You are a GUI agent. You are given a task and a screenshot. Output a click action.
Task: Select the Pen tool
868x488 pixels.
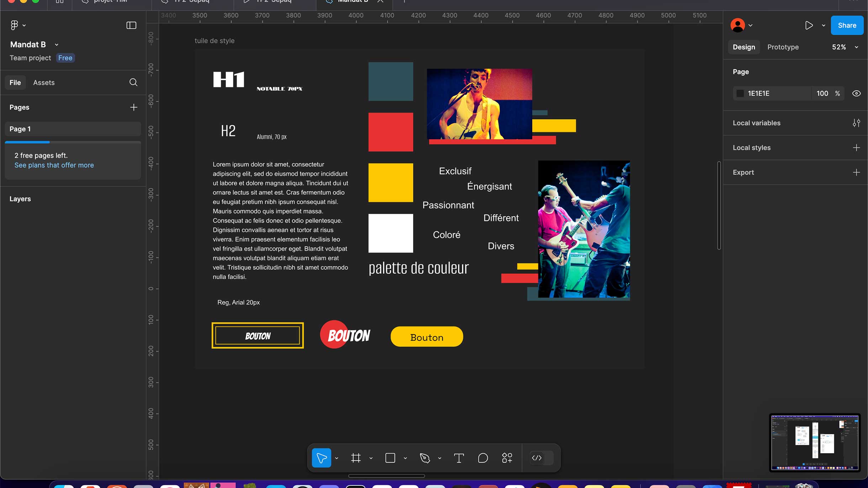click(x=425, y=458)
